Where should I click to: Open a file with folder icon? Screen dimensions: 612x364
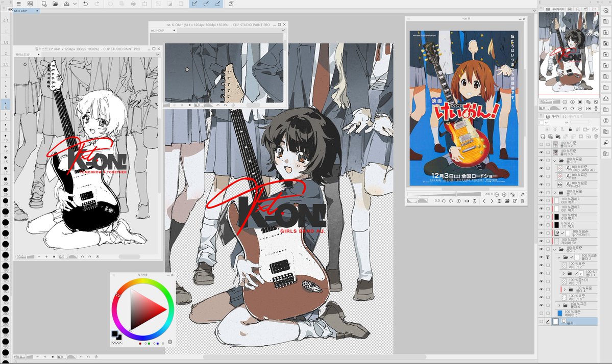point(55,4)
